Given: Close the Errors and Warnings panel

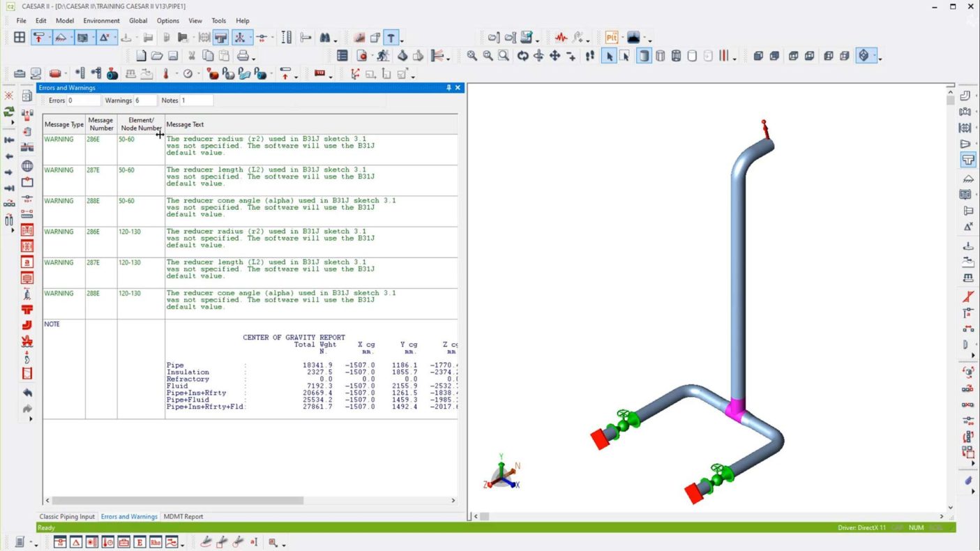Looking at the screenshot, I should [x=458, y=88].
